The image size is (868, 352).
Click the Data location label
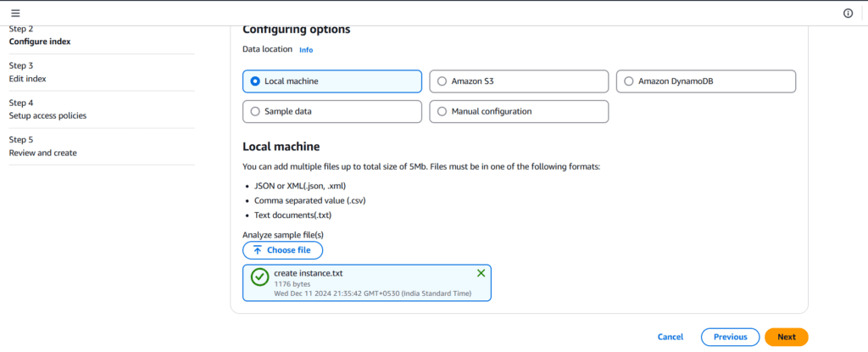[267, 49]
